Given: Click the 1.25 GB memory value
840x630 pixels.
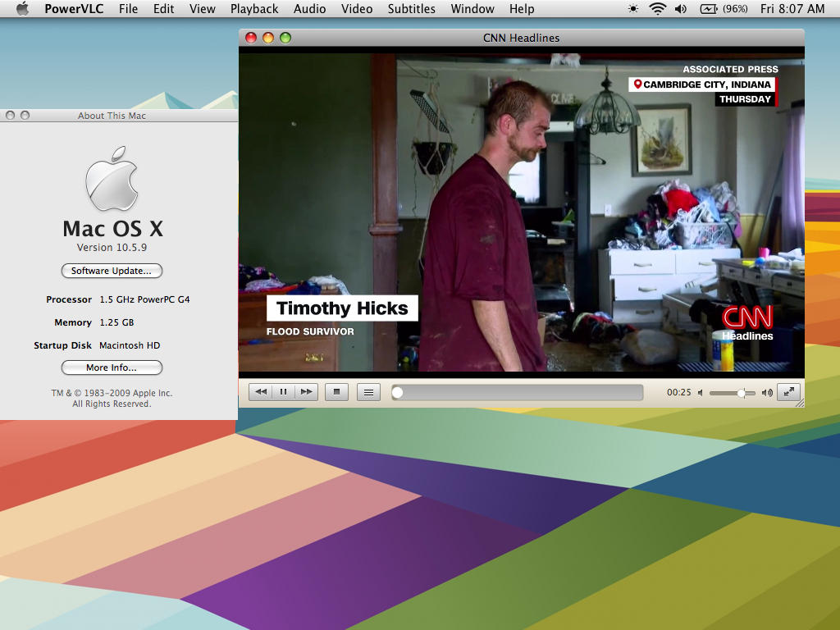Looking at the screenshot, I should [116, 322].
